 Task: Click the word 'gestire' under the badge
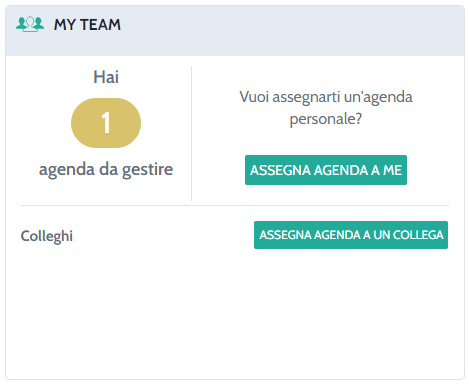tap(147, 170)
